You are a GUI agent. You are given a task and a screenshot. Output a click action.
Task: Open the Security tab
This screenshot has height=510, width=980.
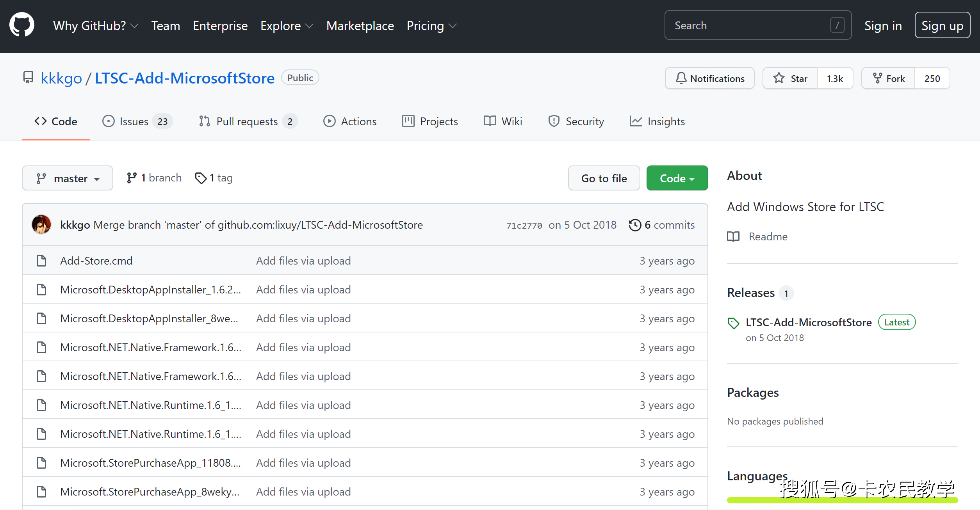[576, 121]
